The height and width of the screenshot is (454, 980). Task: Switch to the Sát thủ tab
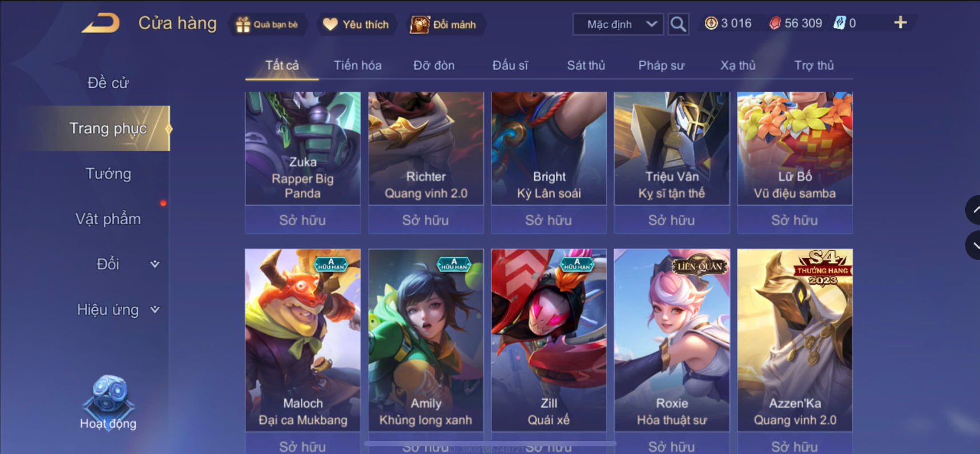586,66
